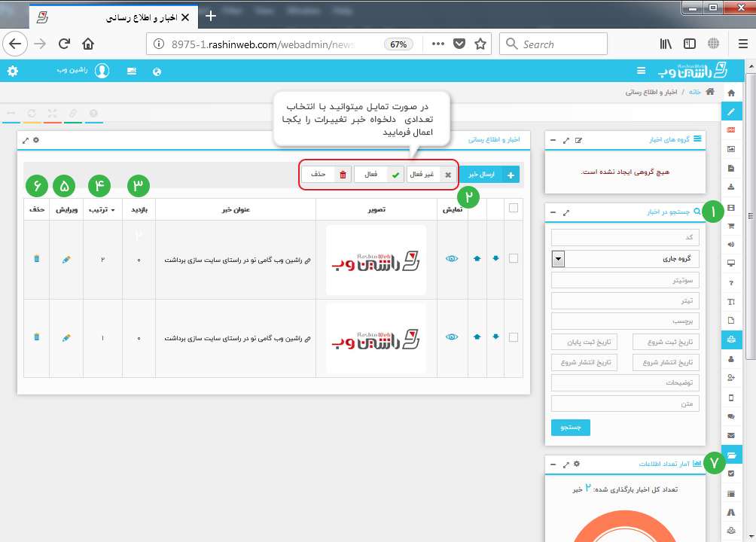Open the monitor icon in the sidebar

click(731, 263)
